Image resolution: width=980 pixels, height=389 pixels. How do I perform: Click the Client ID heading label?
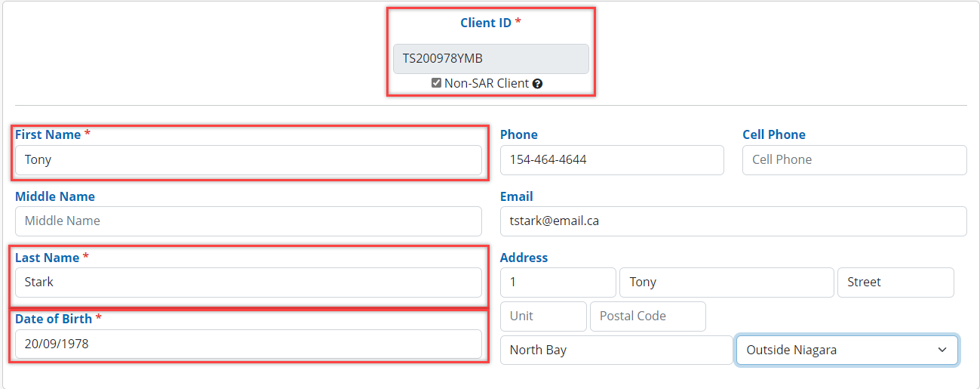click(x=486, y=23)
